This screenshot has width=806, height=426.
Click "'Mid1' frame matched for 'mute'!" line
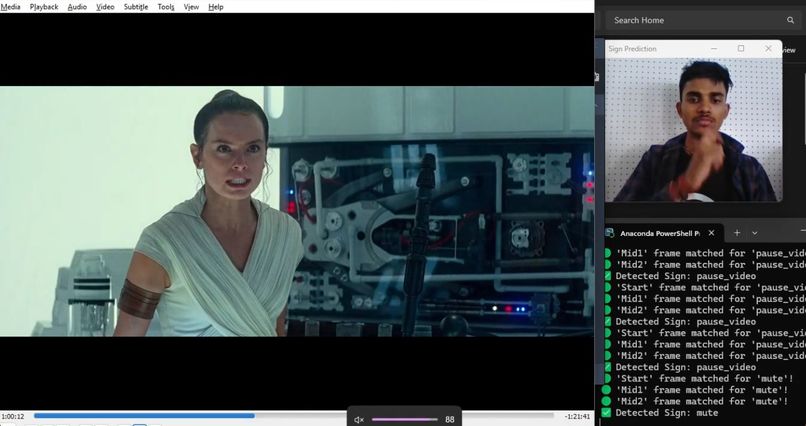(x=702, y=390)
